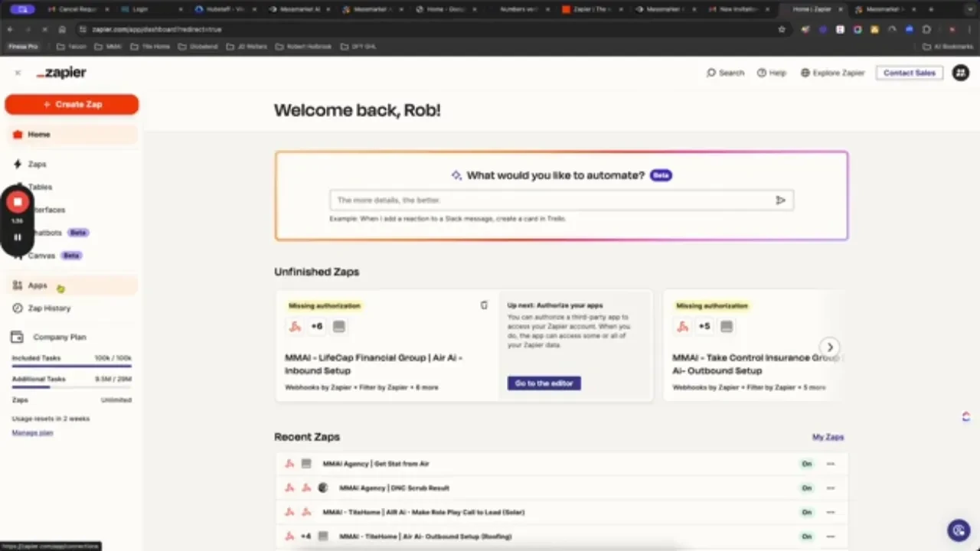Submit the automation prompt with send arrow

[x=781, y=200]
